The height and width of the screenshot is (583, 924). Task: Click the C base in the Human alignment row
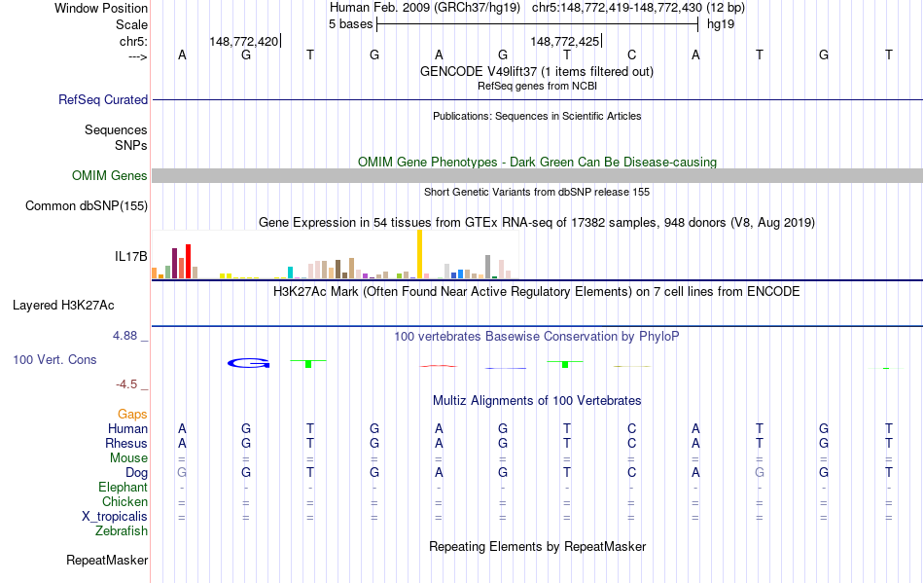click(x=631, y=428)
